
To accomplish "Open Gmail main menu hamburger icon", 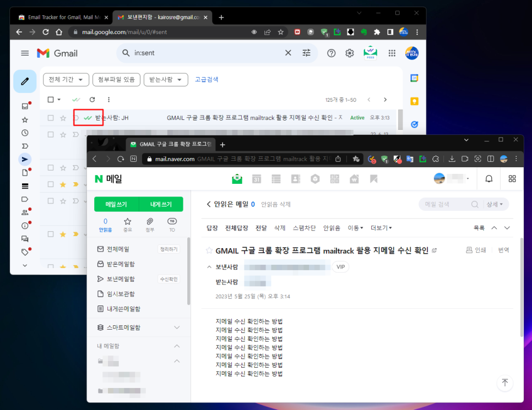I will (x=25, y=53).
